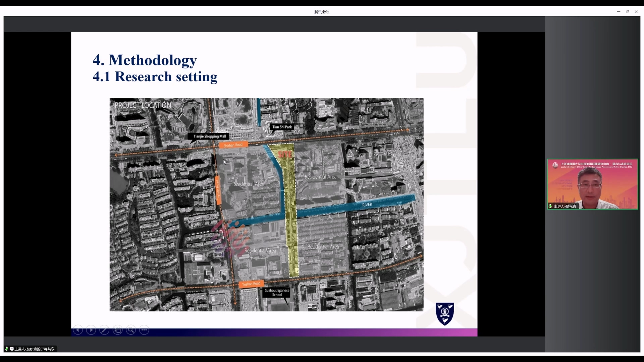Viewport: 644px width, 362px height.
Task: Go to previous slide button
Action: pyautogui.click(x=78, y=330)
